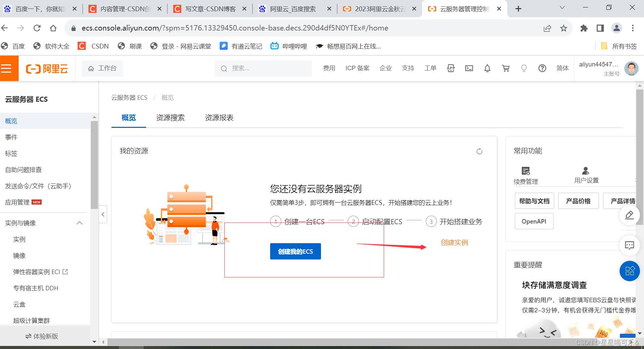Open 企业 in top navigation
Image resolution: width=644 pixels, height=349 pixels.
point(386,68)
